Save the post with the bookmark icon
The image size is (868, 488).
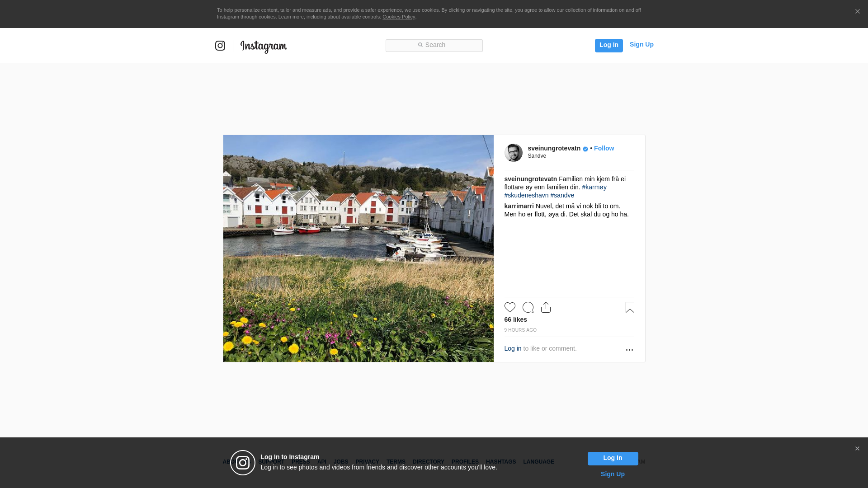click(x=630, y=307)
